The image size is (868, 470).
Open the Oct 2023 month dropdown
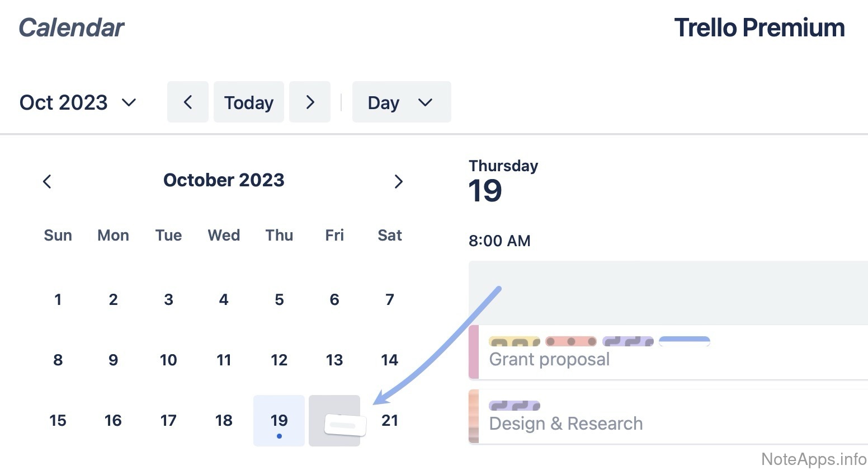78,102
